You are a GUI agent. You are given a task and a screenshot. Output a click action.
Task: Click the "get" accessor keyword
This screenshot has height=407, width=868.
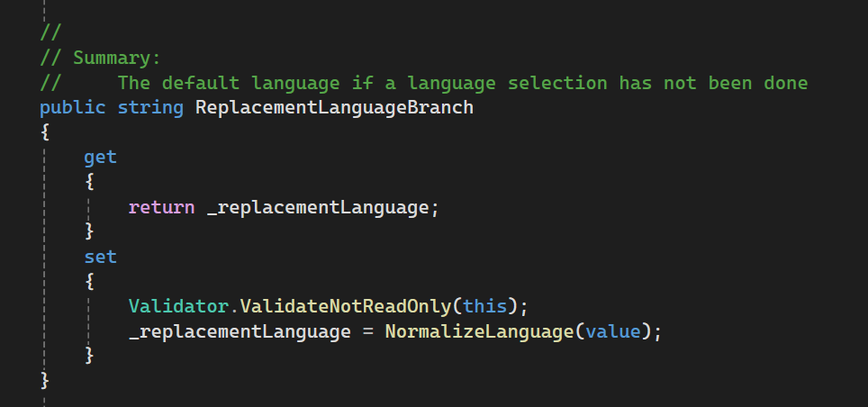pos(100,158)
